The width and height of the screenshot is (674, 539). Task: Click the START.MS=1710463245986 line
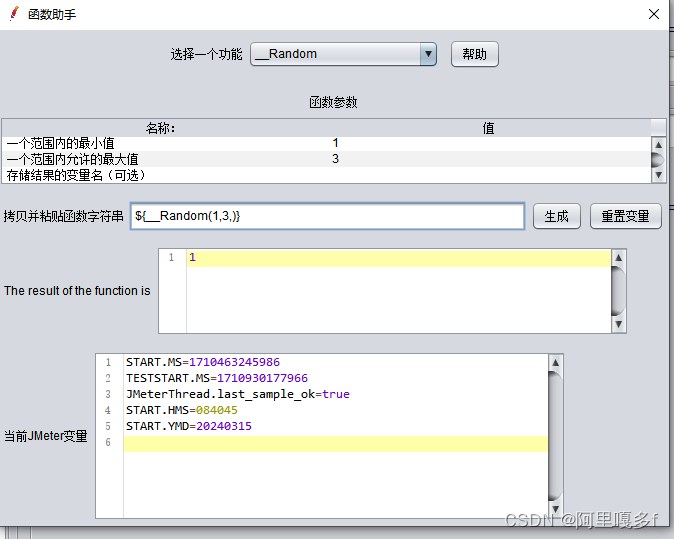pos(203,362)
